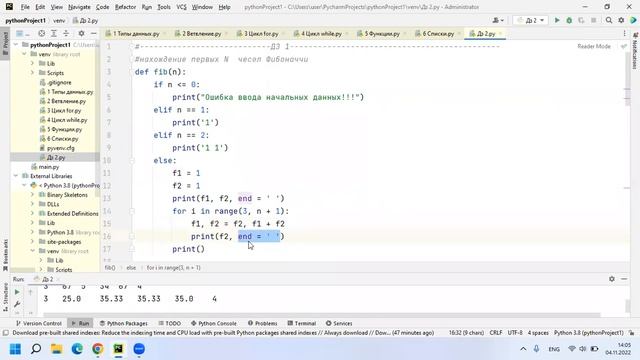Image resolution: width=640 pixels, height=360 pixels.
Task: Expand Binary Skeletons node
Action: [x=32, y=195]
